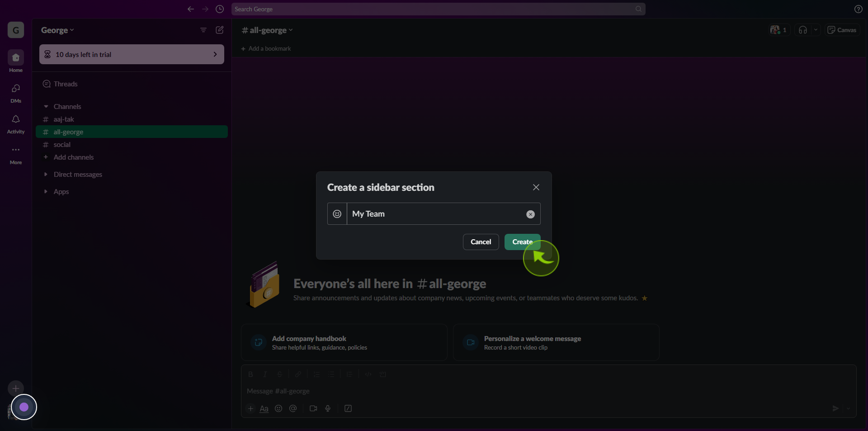868x431 pixels.
Task: Go to Home tab
Action: (x=16, y=61)
